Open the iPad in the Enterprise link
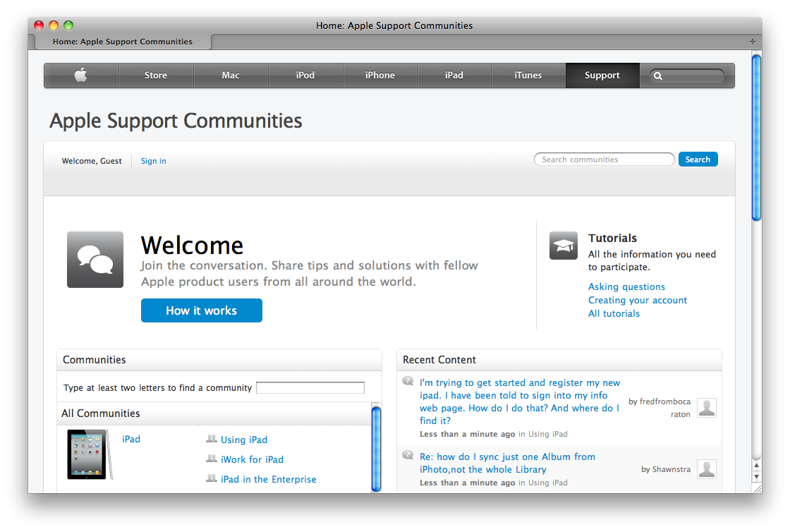This screenshot has width=790, height=532. tap(269, 479)
